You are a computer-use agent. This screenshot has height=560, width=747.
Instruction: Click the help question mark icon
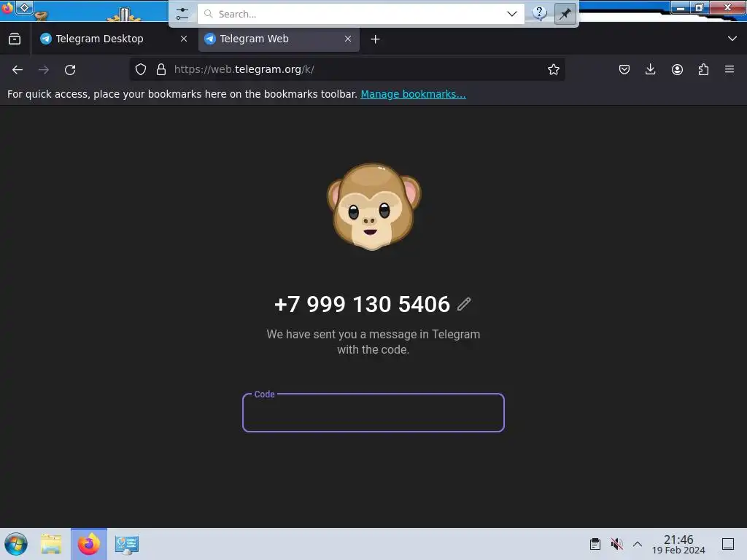tap(539, 13)
